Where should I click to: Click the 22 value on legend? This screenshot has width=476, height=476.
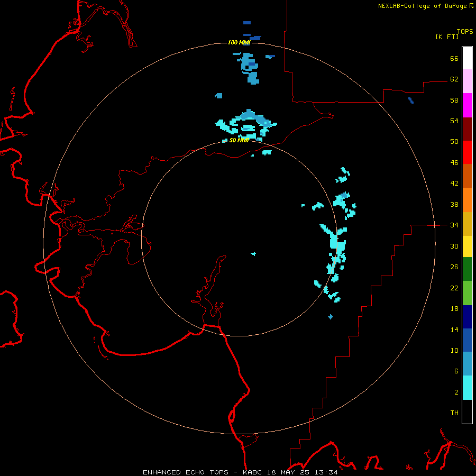pos(454,288)
